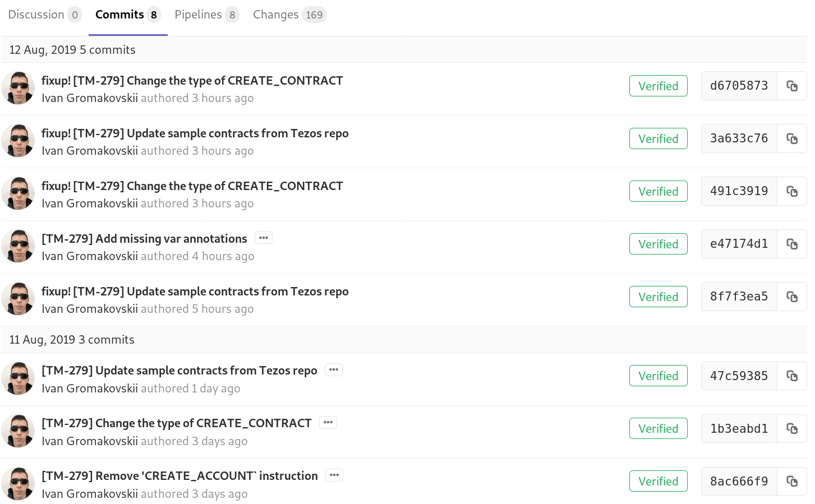This screenshot has height=504, width=815.
Task: Open [TM-279] Update sample contracts from Tezos repo title
Action: 179,371
